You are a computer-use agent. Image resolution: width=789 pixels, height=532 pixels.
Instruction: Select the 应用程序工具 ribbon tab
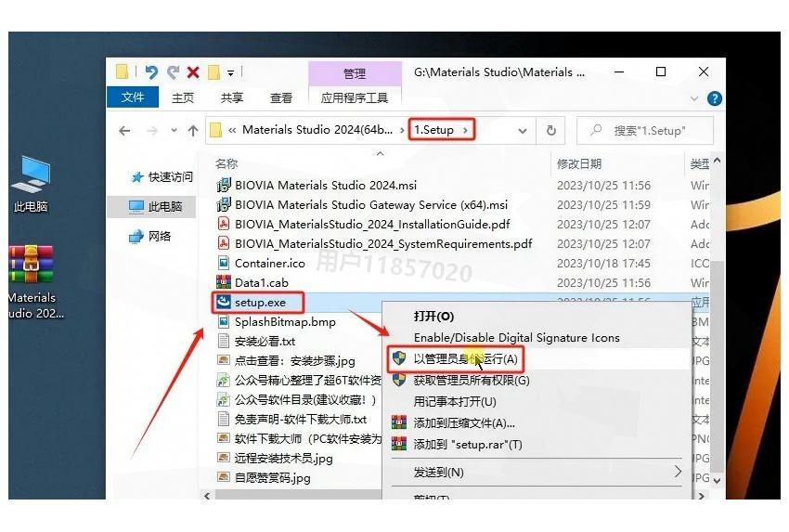(x=355, y=97)
